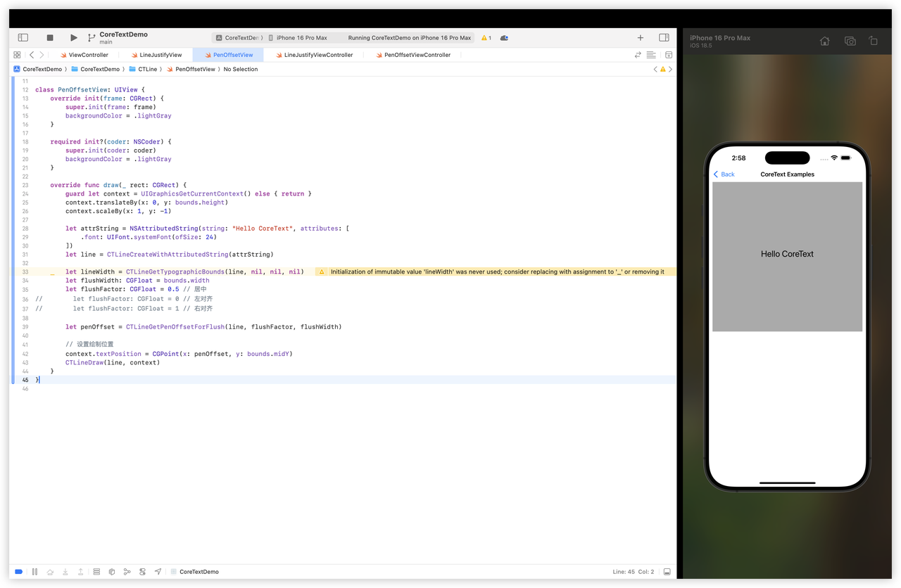Click line number 39 in the gutter
The image size is (901, 588).
pyautogui.click(x=25, y=327)
